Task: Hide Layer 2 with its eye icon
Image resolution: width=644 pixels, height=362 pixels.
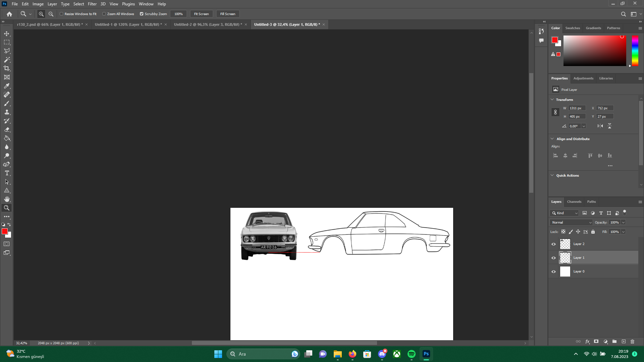Action: [553, 244]
